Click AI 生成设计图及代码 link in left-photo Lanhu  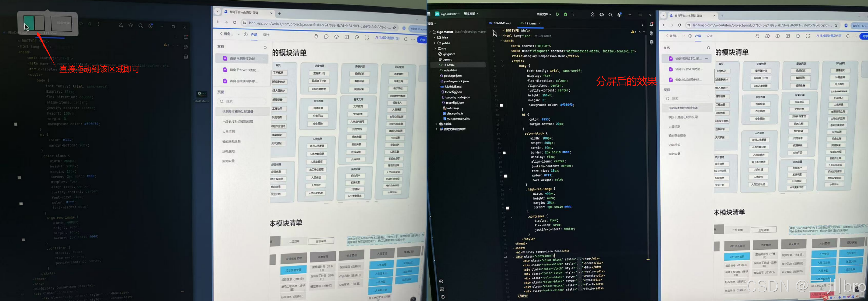388,38
